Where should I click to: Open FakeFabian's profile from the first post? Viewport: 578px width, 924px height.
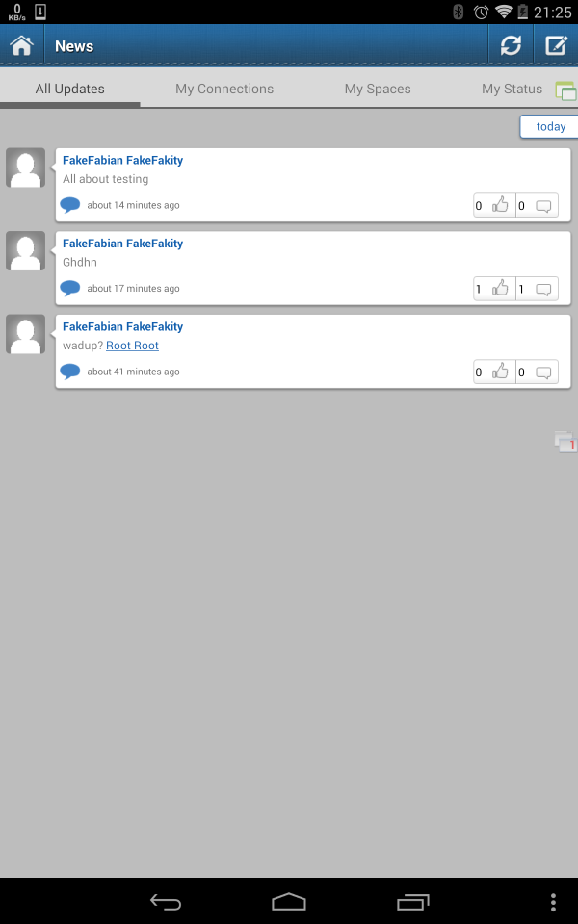pos(122,161)
